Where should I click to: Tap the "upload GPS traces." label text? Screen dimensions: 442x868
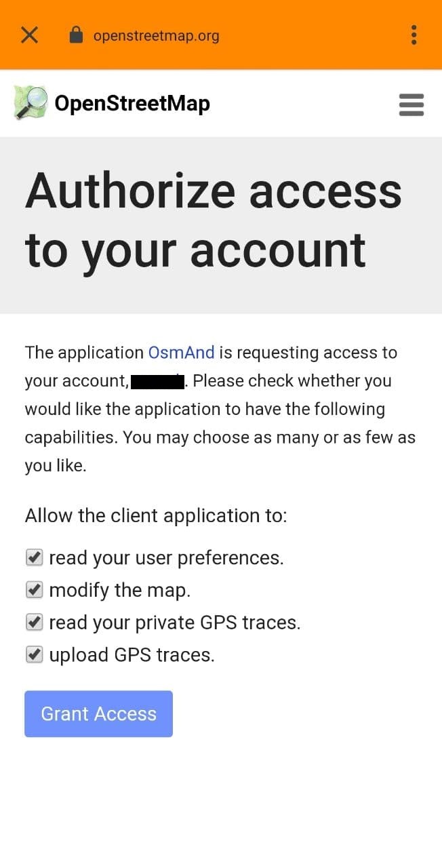[132, 655]
